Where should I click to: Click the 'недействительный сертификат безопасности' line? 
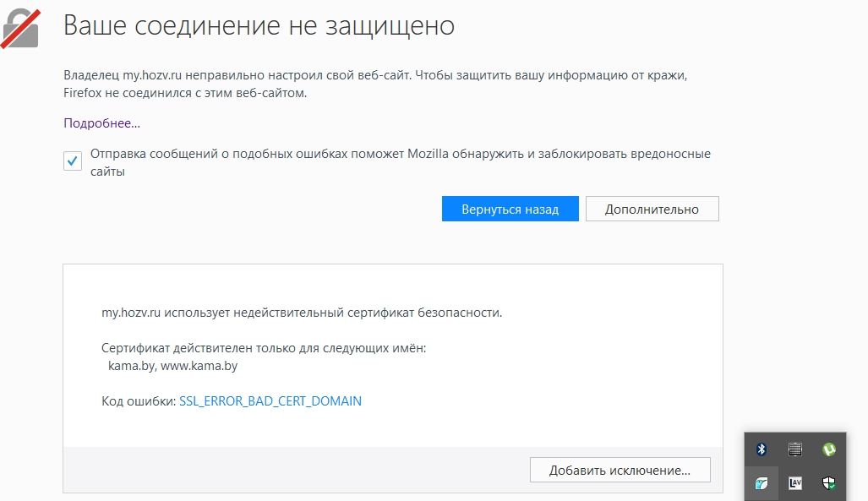point(302,313)
